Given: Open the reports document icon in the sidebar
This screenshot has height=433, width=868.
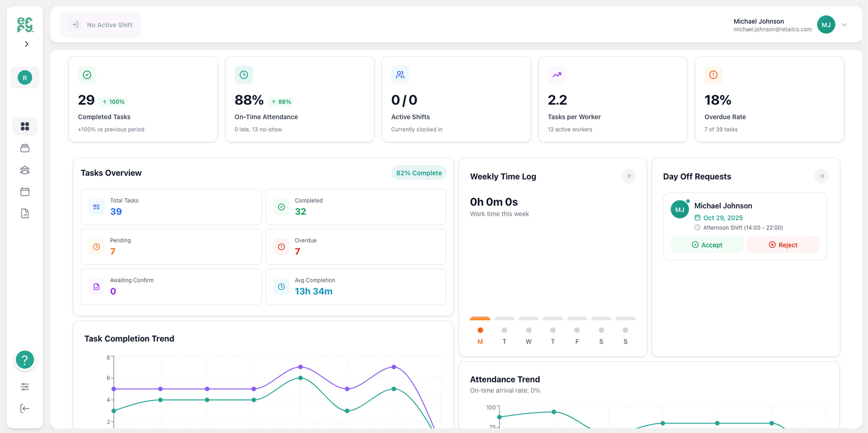Looking at the screenshot, I should click(25, 213).
